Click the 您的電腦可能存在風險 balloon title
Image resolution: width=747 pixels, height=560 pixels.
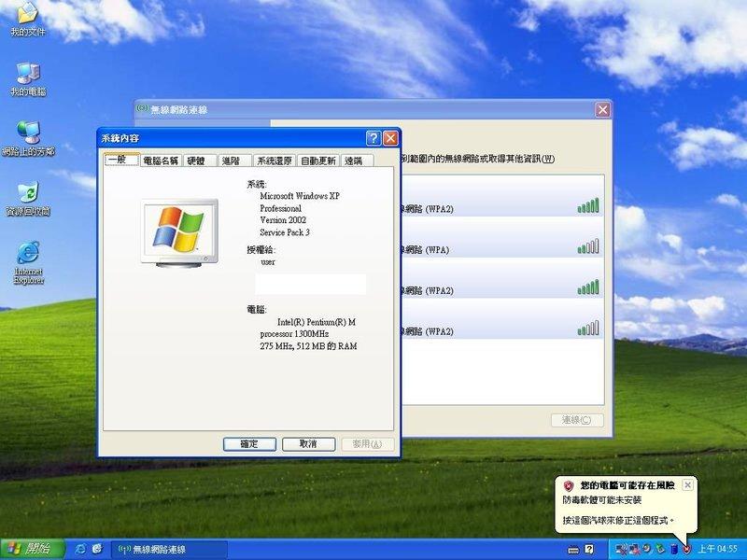tap(627, 485)
